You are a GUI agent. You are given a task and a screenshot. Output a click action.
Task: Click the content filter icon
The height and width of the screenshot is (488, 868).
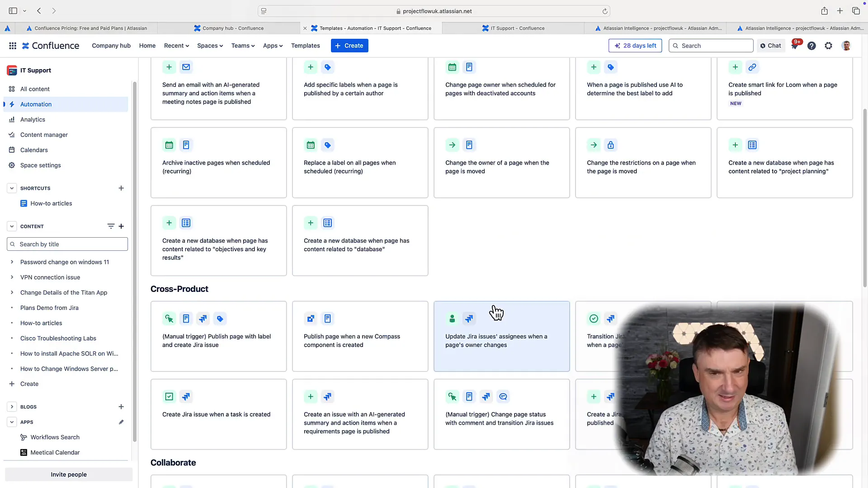tap(111, 226)
